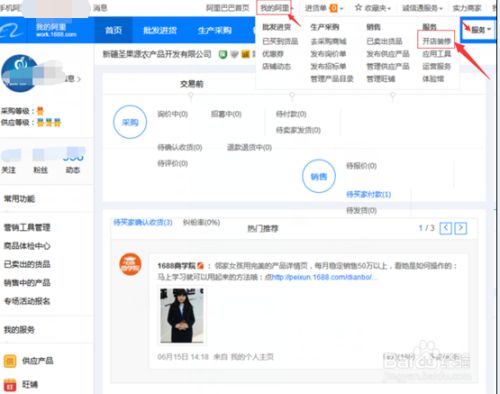Choose 店铺动态 in dropdown menu
The image size is (500, 394).
276,66
